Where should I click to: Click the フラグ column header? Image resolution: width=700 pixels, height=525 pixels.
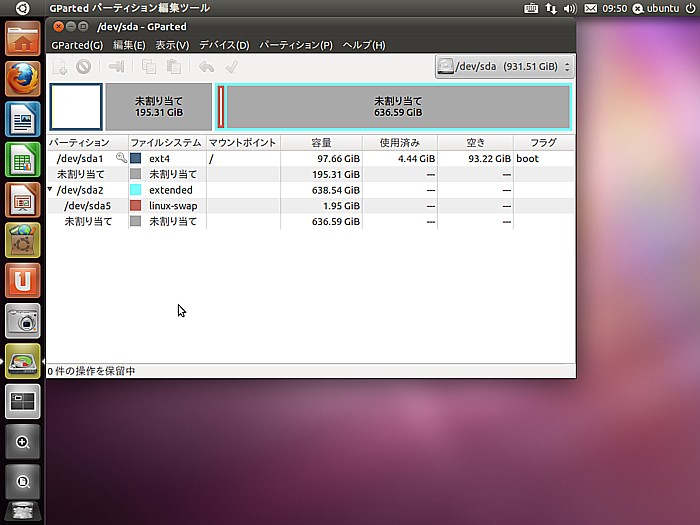point(544,142)
